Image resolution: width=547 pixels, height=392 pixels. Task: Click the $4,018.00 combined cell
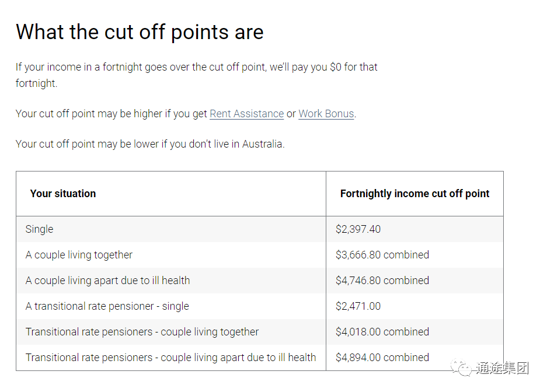point(382,332)
